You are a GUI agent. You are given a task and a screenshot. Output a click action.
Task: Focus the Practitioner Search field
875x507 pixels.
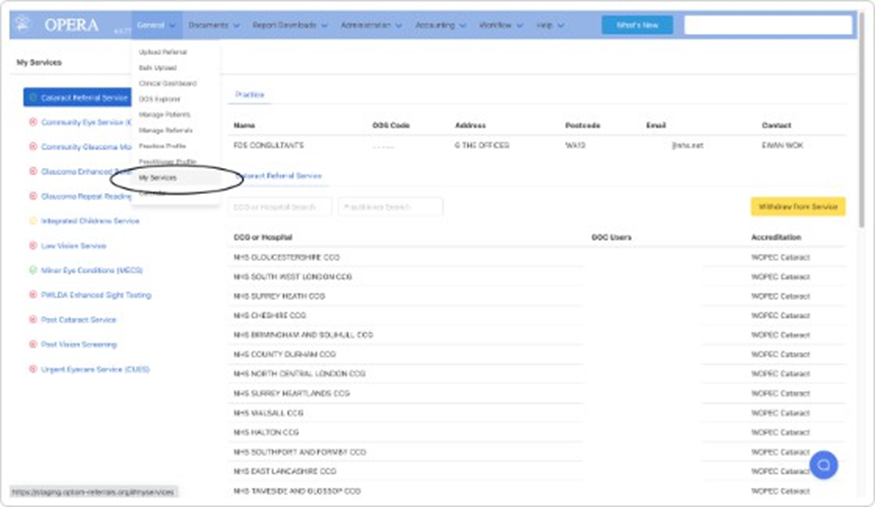pos(390,207)
